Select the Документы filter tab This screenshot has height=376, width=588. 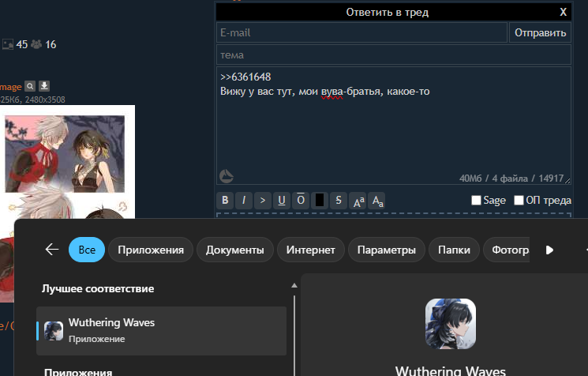(x=234, y=250)
